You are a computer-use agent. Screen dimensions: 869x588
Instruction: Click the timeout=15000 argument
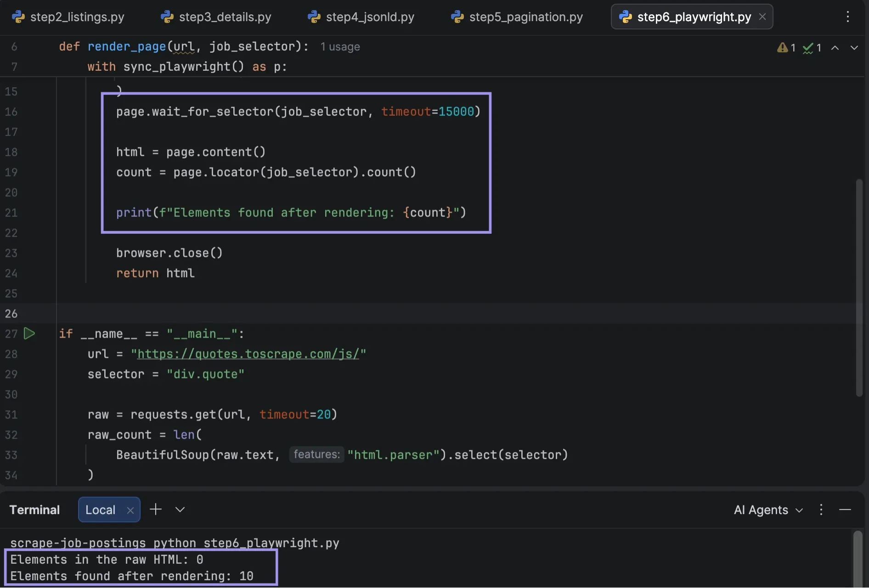(x=427, y=111)
